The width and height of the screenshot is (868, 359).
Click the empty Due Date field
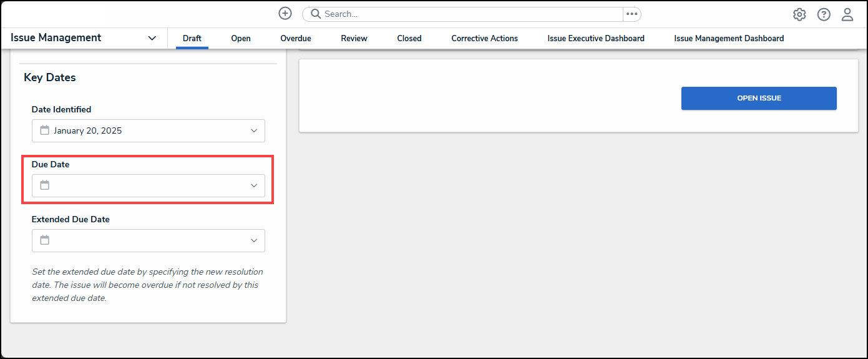[x=149, y=185]
